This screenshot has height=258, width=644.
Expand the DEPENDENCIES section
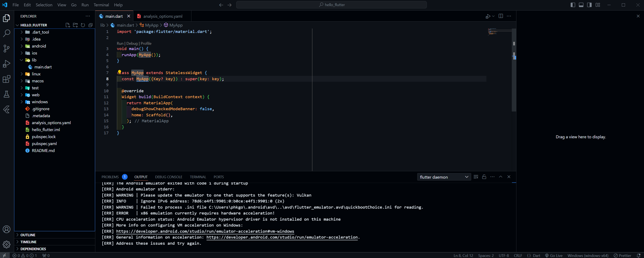click(x=55, y=249)
